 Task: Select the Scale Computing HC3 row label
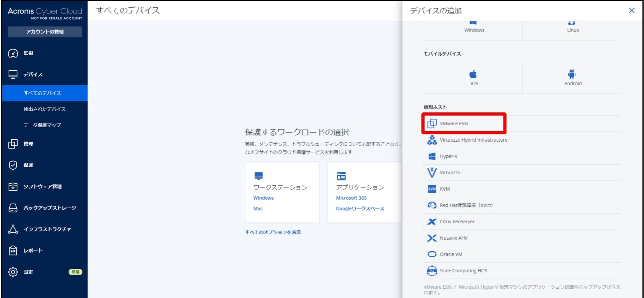[463, 271]
